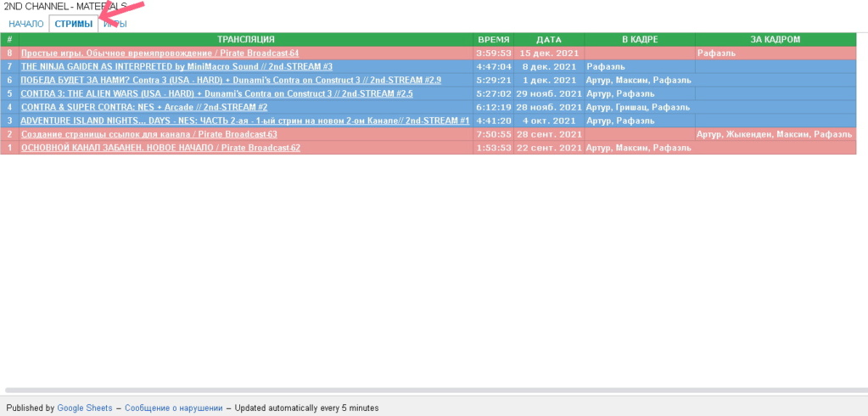Click the horizontal scrollbar above footer
Viewport: 868px width, 416px height.
click(434, 391)
